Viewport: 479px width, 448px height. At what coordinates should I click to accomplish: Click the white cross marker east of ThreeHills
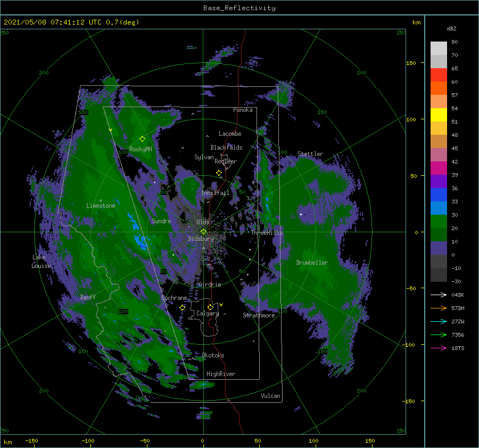point(301,214)
